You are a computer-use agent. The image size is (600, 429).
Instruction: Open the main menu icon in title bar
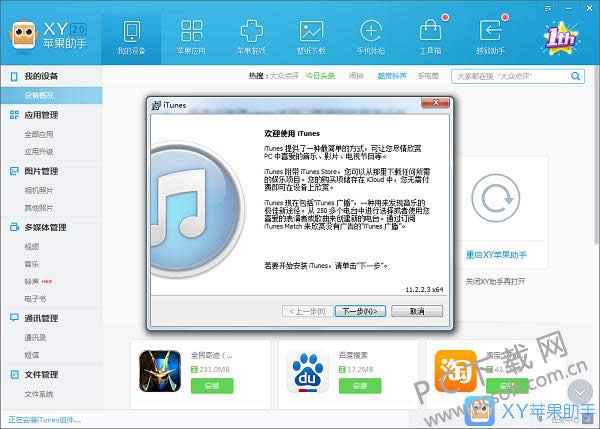tap(548, 8)
